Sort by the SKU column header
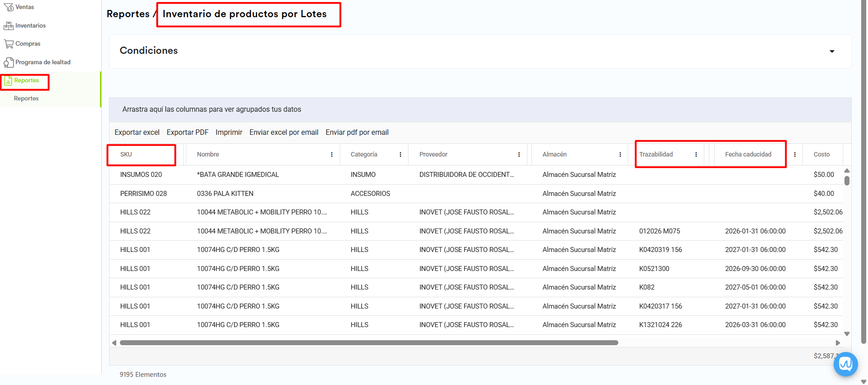Viewport: 868px width, 385px height. click(126, 155)
